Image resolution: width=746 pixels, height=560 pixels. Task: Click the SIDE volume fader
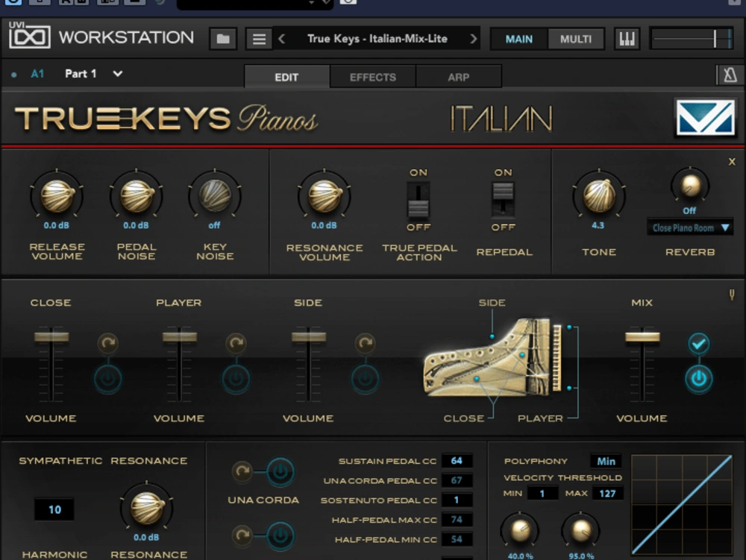(x=308, y=337)
